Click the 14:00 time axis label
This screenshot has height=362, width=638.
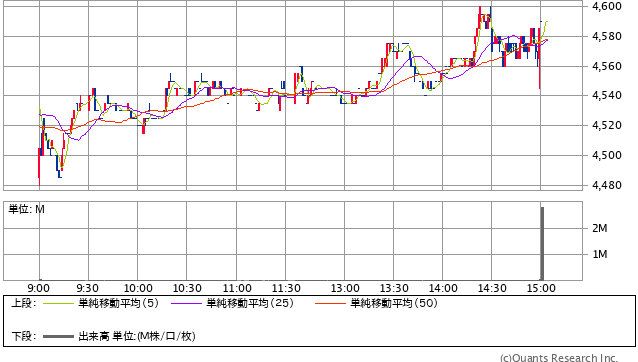[x=443, y=288]
